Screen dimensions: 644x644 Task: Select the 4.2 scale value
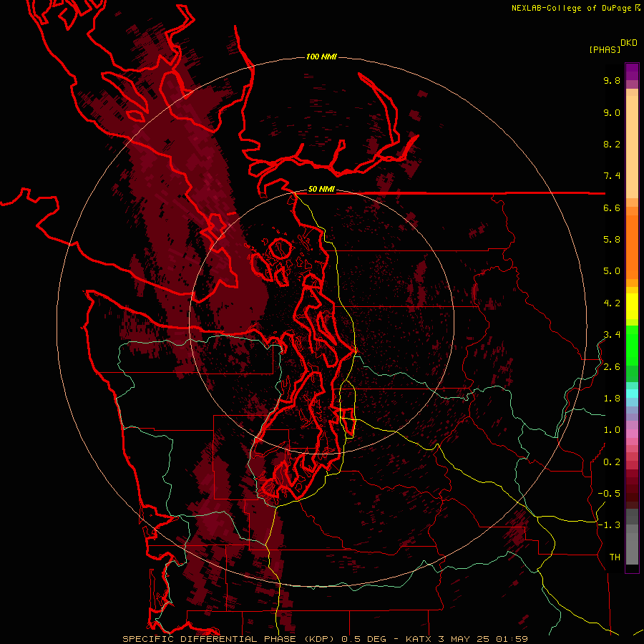tap(612, 303)
